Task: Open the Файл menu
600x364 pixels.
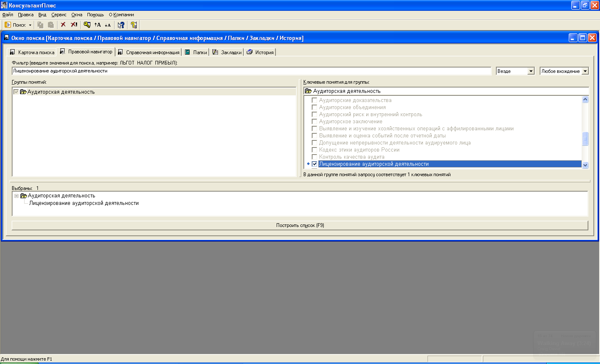Action: pos(7,15)
